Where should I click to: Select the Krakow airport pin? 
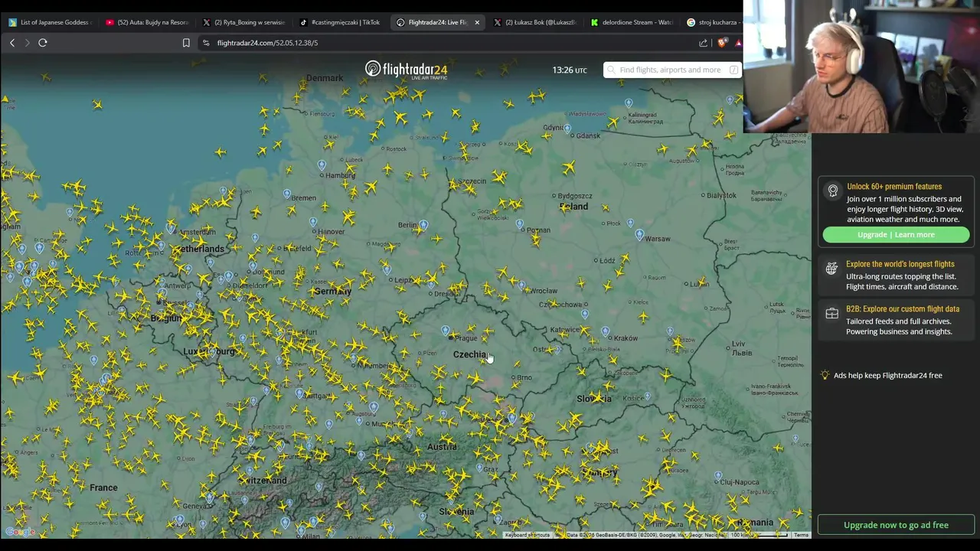(x=605, y=331)
